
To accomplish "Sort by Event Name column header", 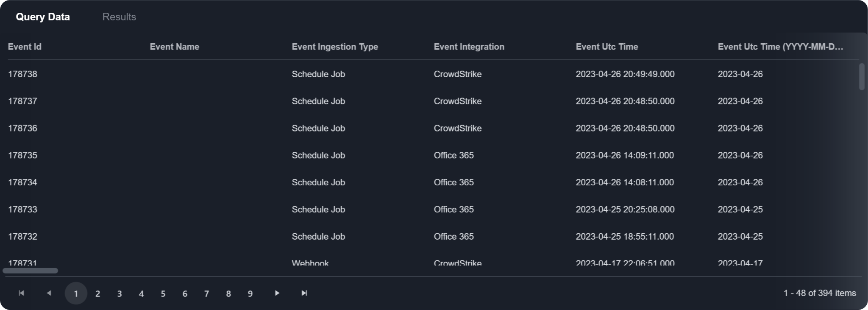I will [174, 47].
